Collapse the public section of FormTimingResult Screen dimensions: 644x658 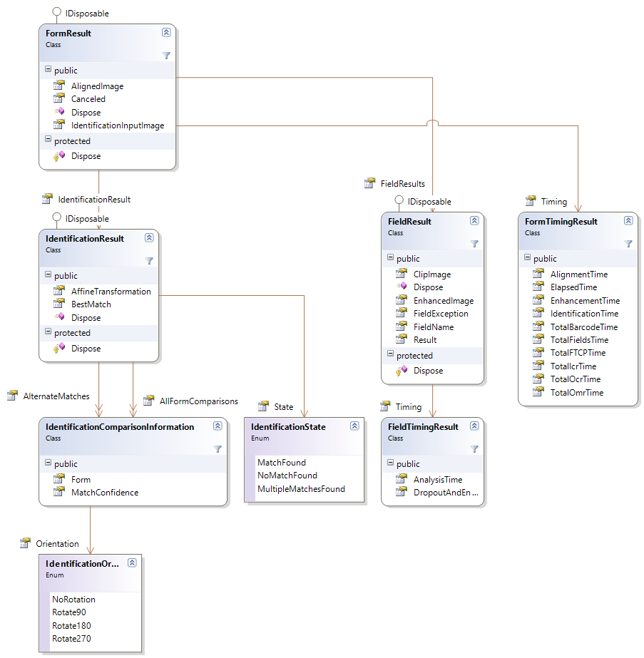pyautogui.click(x=527, y=257)
